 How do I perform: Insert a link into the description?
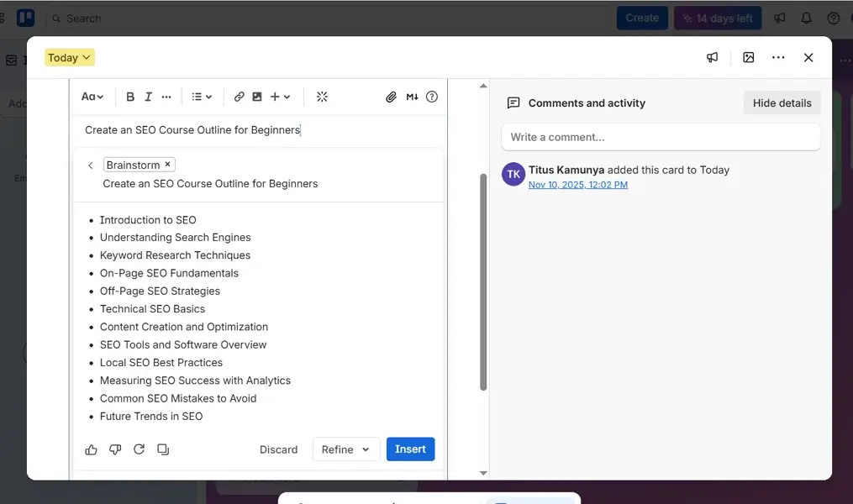pyautogui.click(x=239, y=96)
